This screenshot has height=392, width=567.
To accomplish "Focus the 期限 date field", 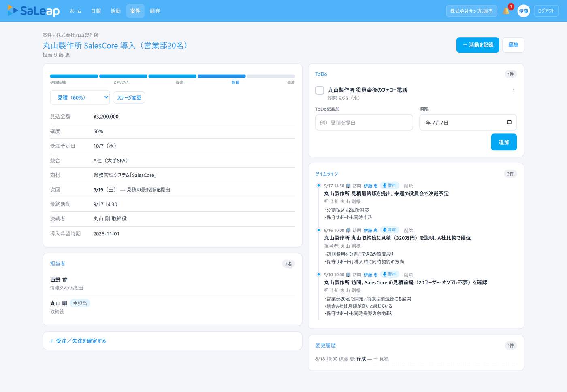I will (x=468, y=123).
